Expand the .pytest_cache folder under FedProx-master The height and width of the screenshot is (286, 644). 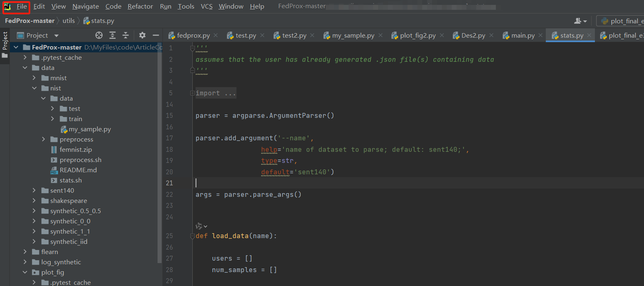click(x=25, y=58)
